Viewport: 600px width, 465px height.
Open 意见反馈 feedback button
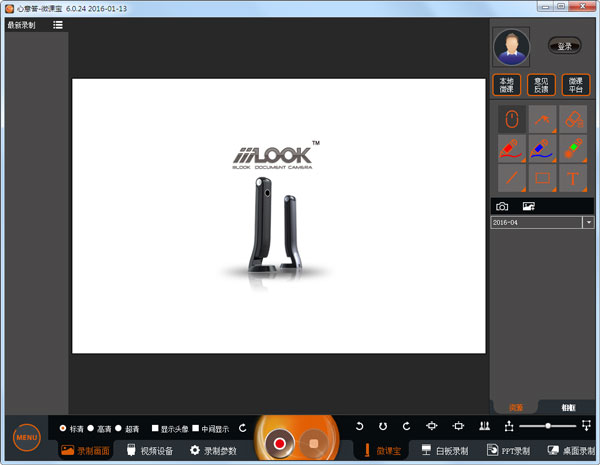541,85
